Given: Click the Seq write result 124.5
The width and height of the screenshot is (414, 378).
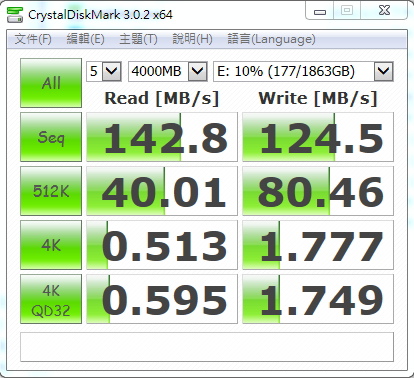Looking at the screenshot, I should click(318, 137).
